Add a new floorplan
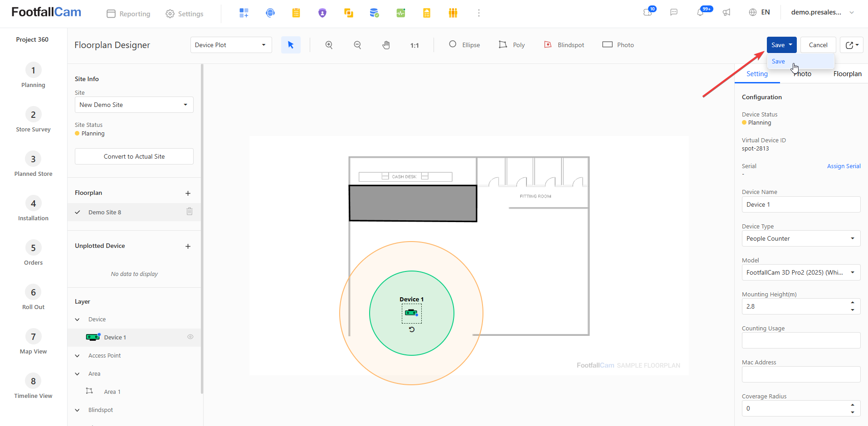 [x=188, y=193]
